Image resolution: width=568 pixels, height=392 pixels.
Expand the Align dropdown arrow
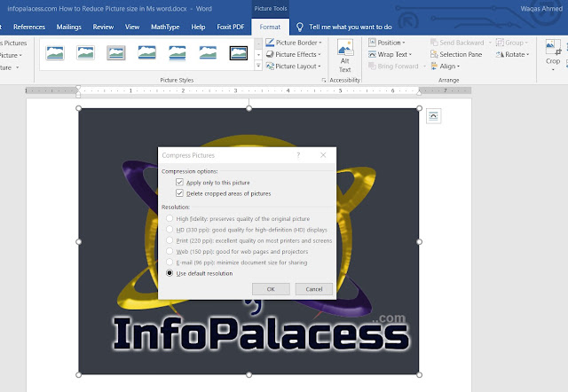pos(458,67)
